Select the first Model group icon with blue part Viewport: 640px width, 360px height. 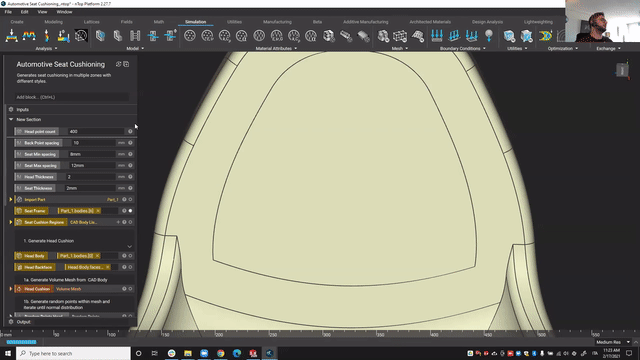[x=100, y=36]
